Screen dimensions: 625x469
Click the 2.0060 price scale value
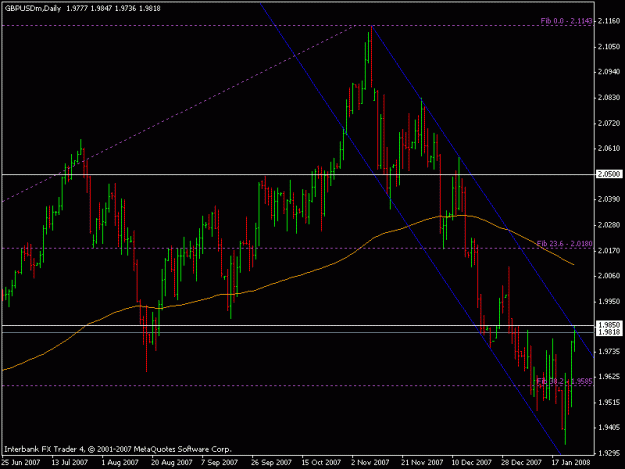pos(609,276)
